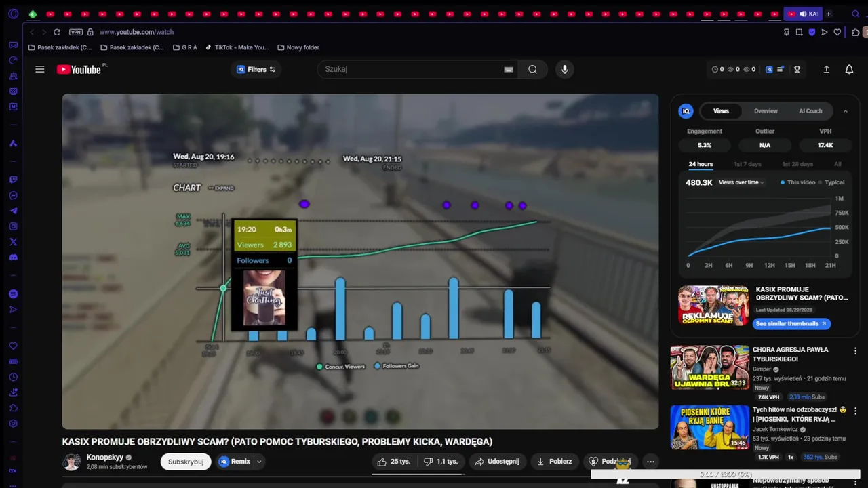The width and height of the screenshot is (868, 488).
Task: Open more actions three-dots under video
Action: point(650,462)
